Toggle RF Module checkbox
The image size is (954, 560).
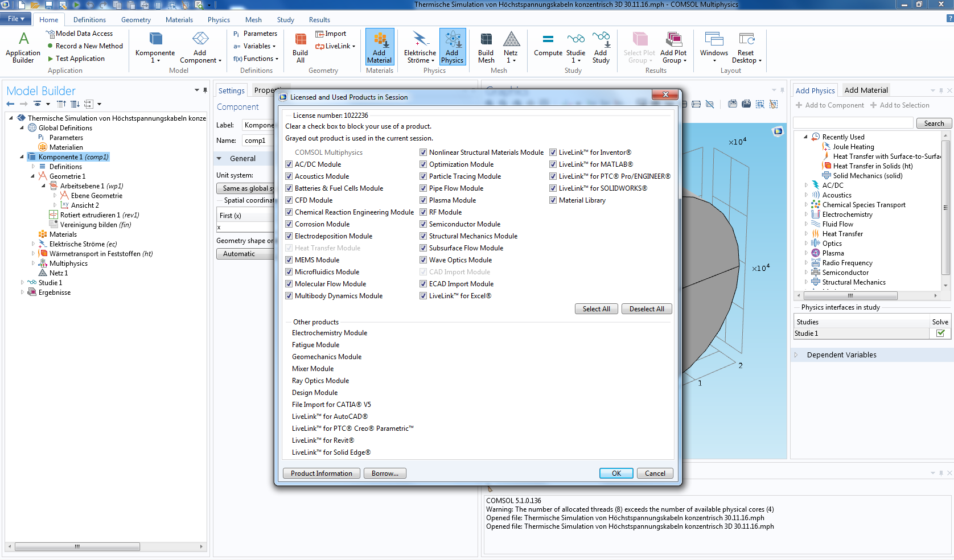[423, 212]
